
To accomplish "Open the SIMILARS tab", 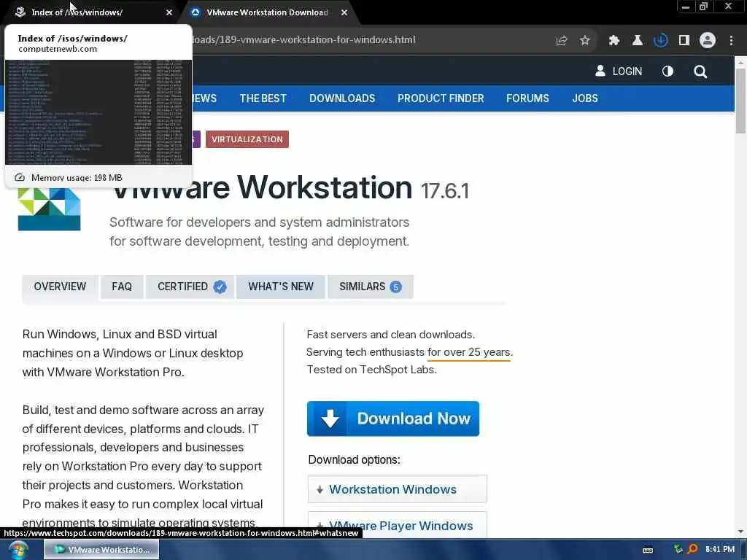I will tap(370, 287).
